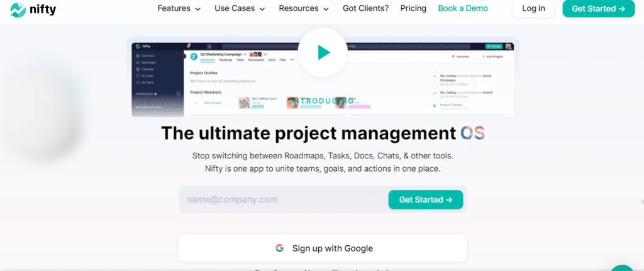Click the Nifty logo in the header
This screenshot has height=271, width=644.
(x=33, y=9)
